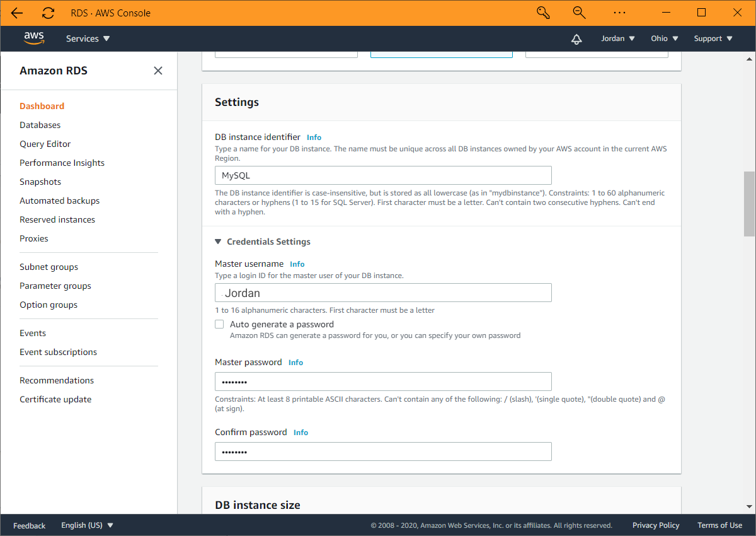Expand the Services dropdown menu
Screen dimensions: 756x536
point(88,38)
